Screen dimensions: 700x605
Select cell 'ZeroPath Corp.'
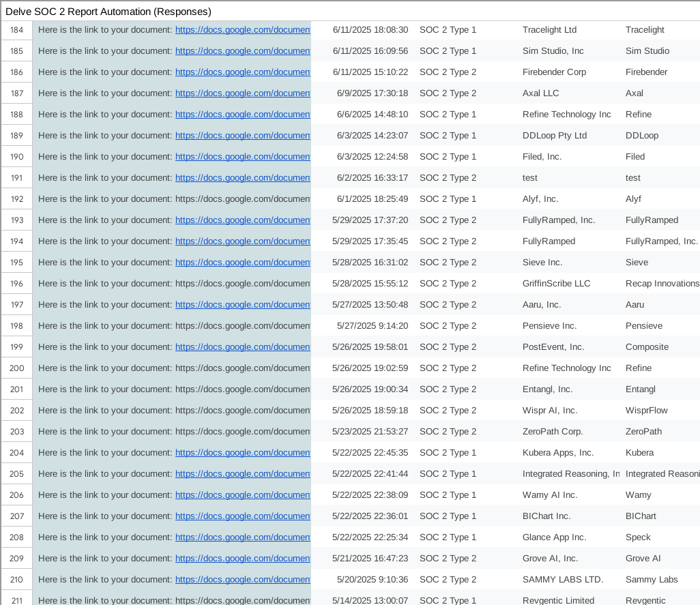click(x=553, y=432)
